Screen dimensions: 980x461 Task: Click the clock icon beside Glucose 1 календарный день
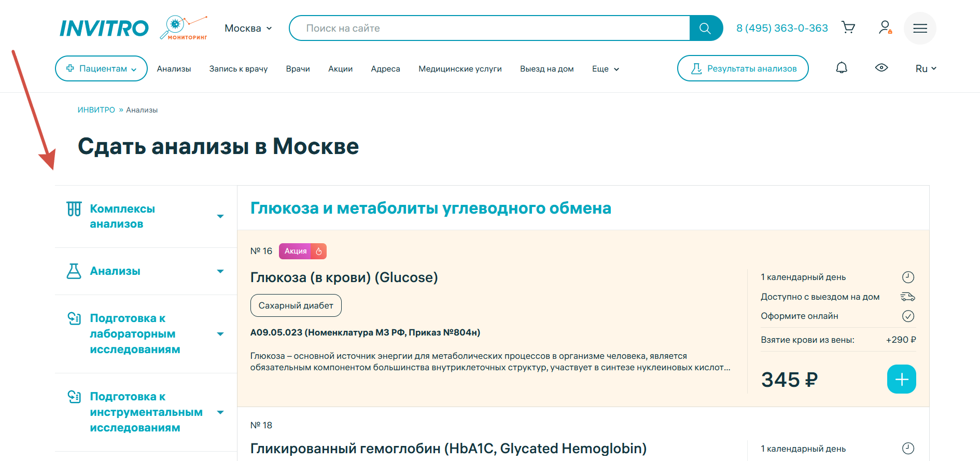tap(908, 277)
